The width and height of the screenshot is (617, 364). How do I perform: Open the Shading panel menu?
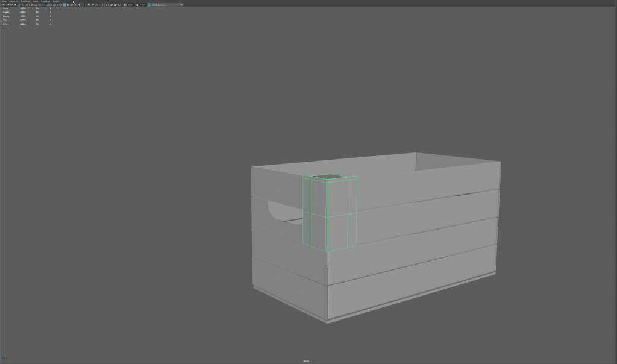point(13,1)
